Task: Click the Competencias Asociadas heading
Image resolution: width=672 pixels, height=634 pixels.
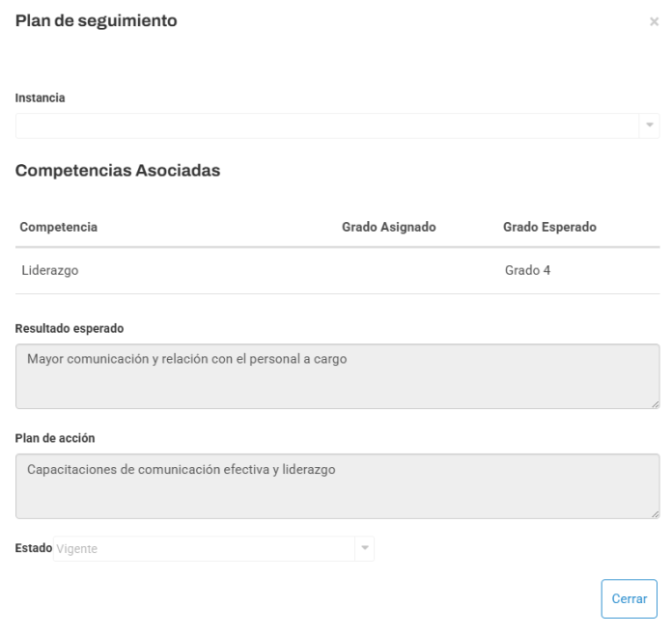Action: click(118, 171)
